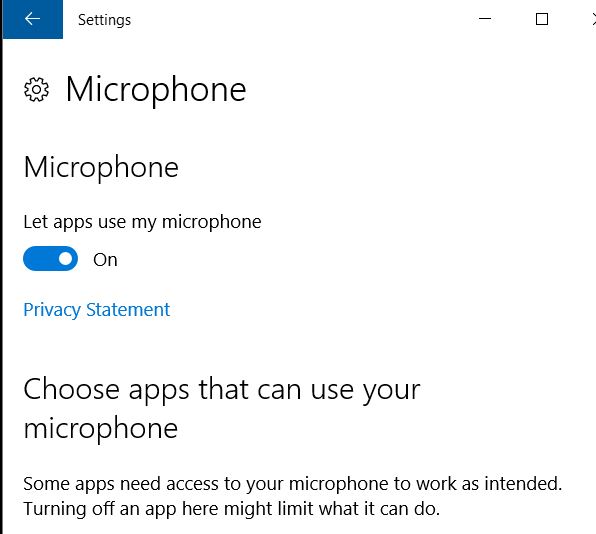
Task: Click the word microphone under Choose apps heading
Action: click(101, 429)
